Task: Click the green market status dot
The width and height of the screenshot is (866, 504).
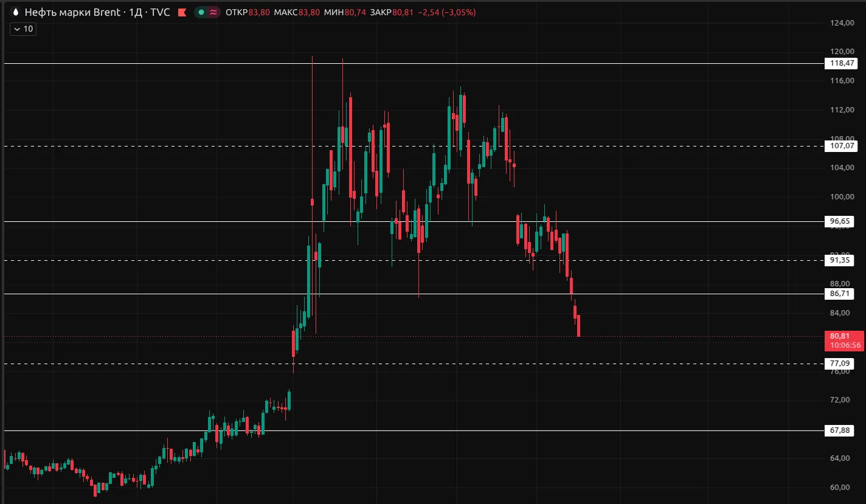Action: [x=201, y=12]
